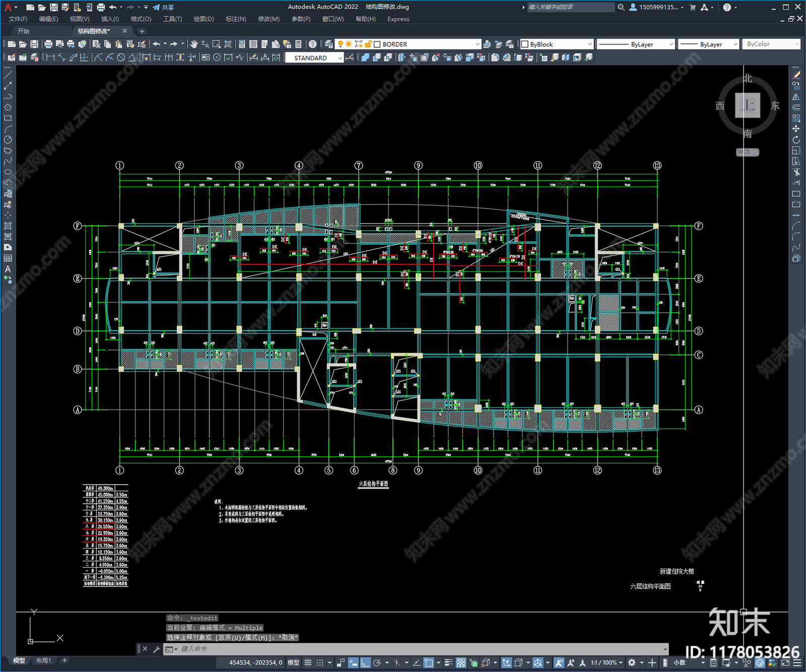Screen dimensions: 806x672
Task: Click the Save icon in quick access toolbar
Action: (53, 7)
